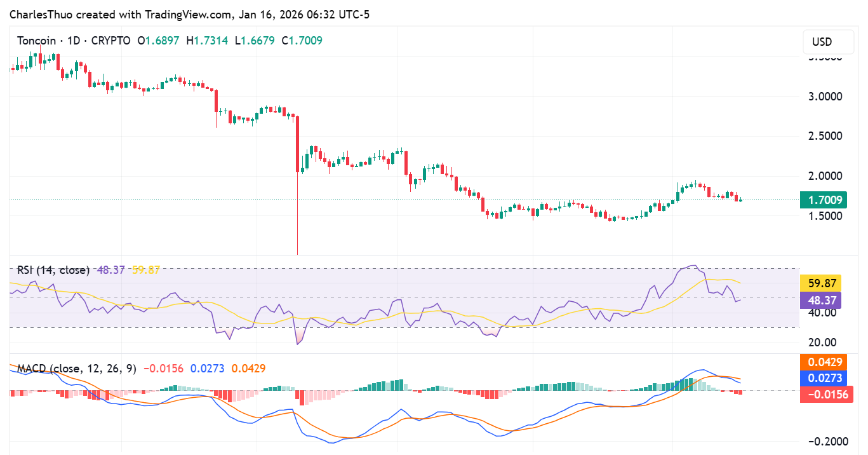Click the green 1.7009 current price flag
Viewport: 868px width, 455px height.
click(x=824, y=200)
